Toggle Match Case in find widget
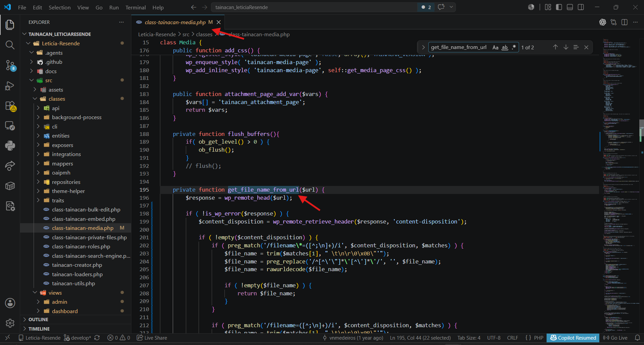The height and width of the screenshot is (345, 644). [x=496, y=47]
